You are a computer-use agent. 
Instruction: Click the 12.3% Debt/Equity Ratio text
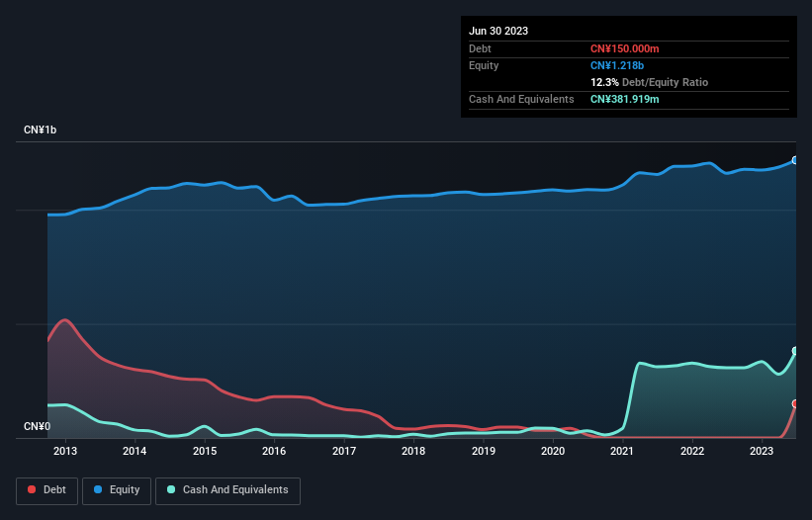point(649,82)
